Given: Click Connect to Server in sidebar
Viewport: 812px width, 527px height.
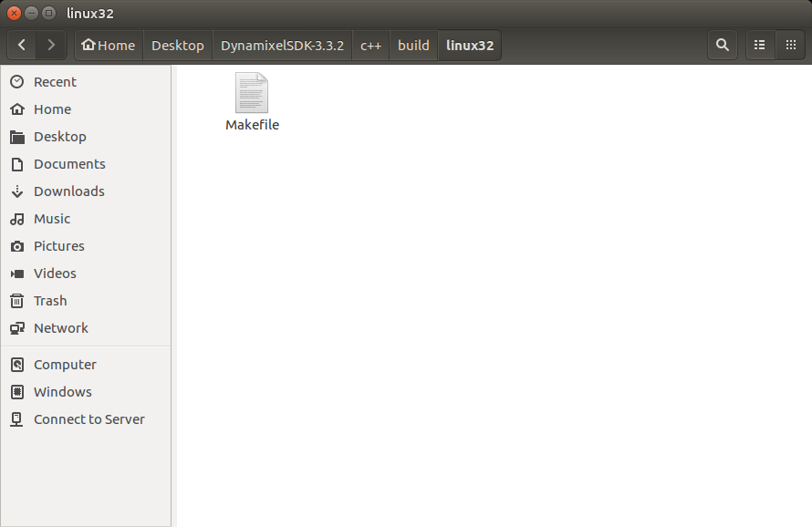Looking at the screenshot, I should click(x=88, y=418).
